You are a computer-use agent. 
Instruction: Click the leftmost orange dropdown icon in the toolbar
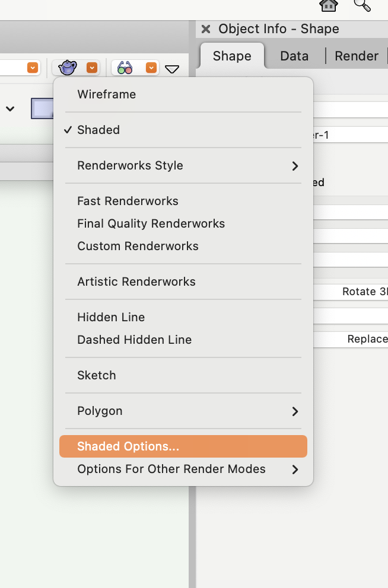[33, 68]
